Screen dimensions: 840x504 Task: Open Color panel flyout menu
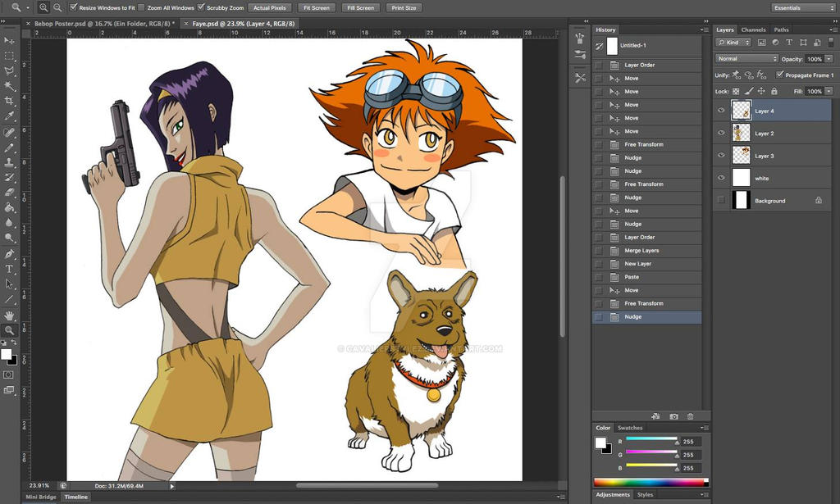tap(705, 428)
